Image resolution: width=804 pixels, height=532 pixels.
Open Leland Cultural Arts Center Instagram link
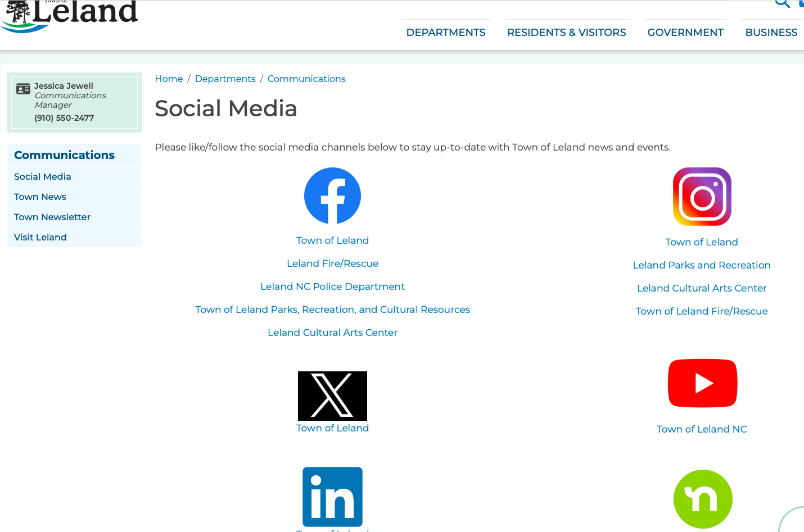(x=702, y=288)
